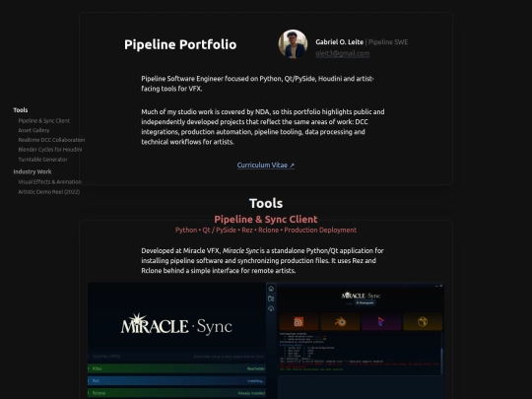
Task: Click the Kitsu status row
Action: 176,368
